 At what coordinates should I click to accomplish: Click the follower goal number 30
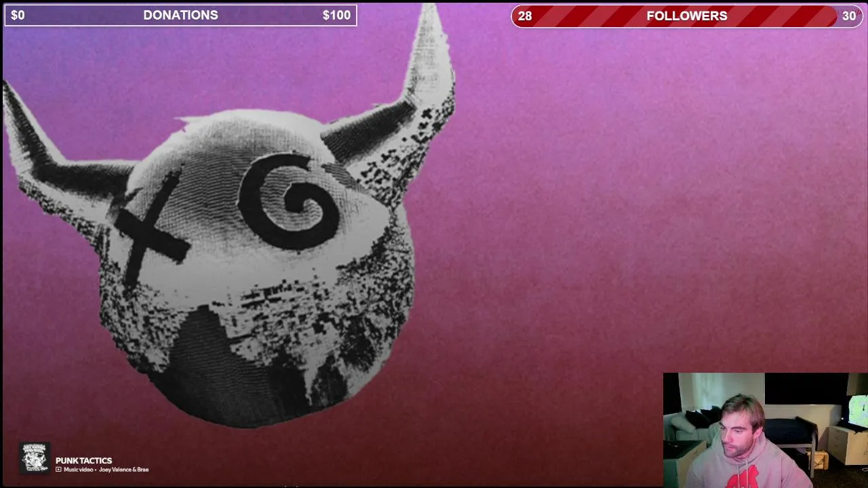[848, 16]
